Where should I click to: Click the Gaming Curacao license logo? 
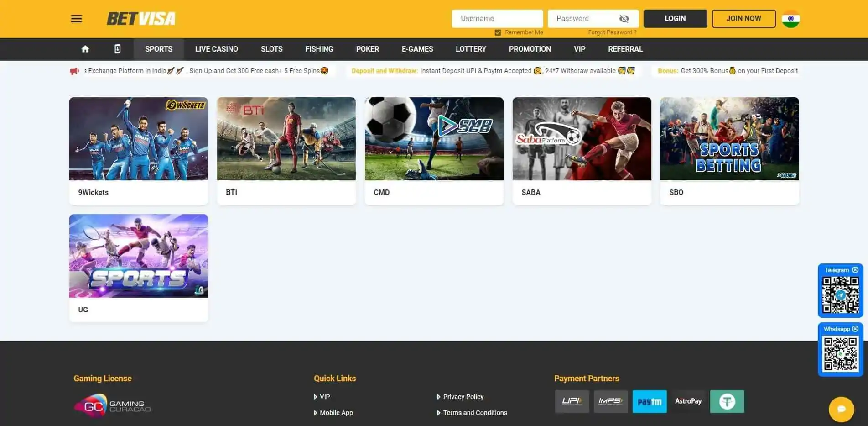pyautogui.click(x=113, y=405)
